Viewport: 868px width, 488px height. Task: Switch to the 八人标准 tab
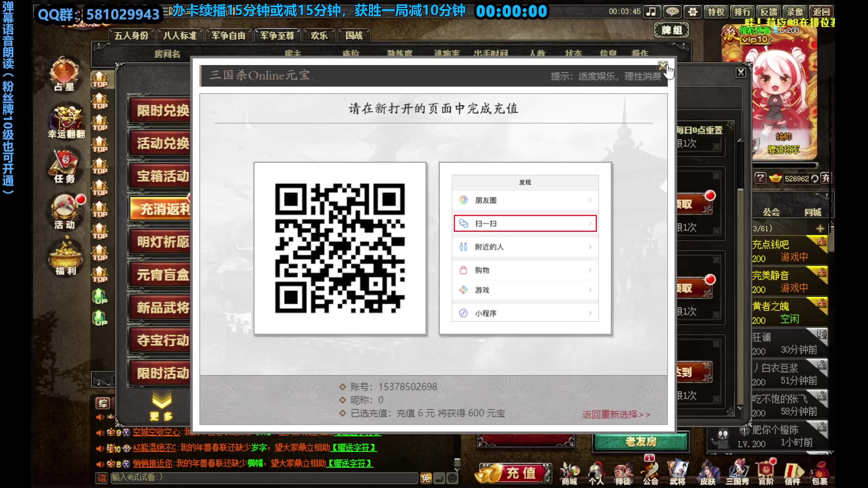pyautogui.click(x=180, y=35)
